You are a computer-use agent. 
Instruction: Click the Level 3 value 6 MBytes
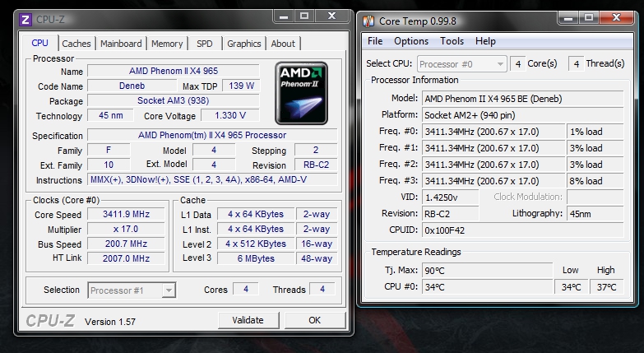256,258
